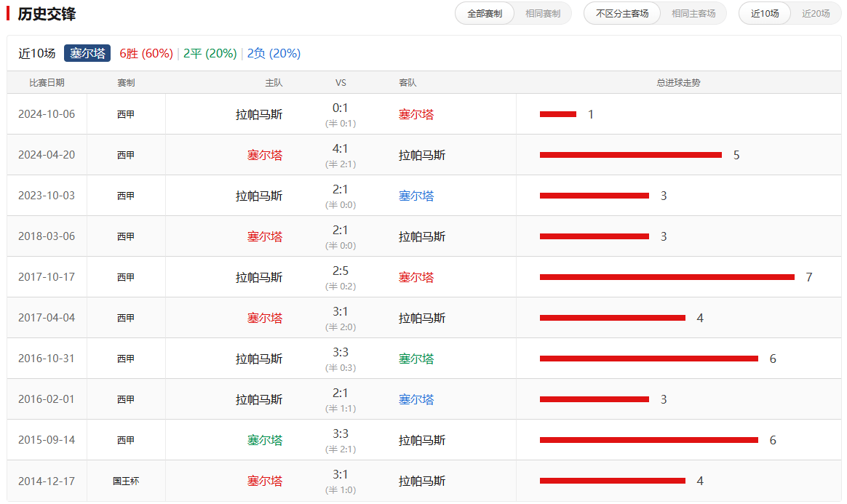
Task: Click the 比赛日期 column header
Action: click(x=47, y=82)
